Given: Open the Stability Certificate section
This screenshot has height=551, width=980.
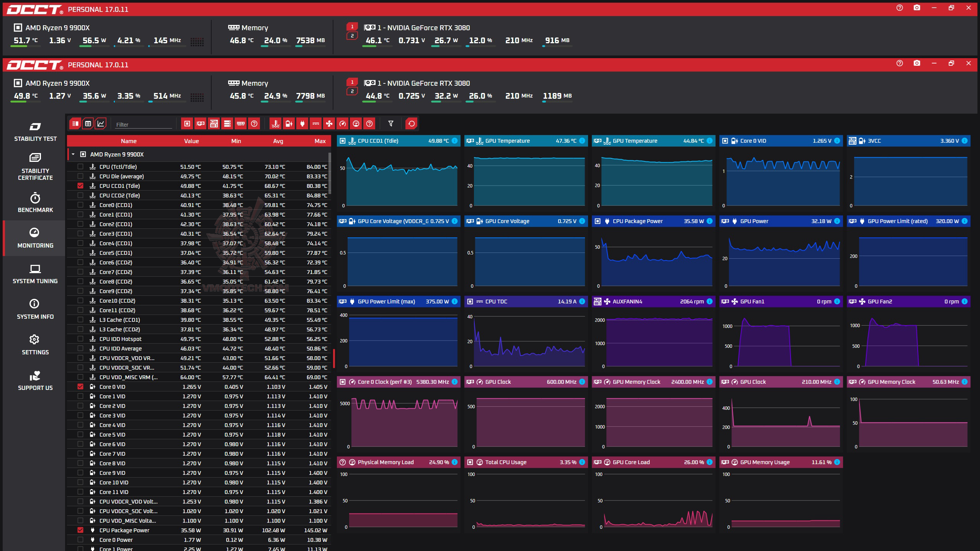Looking at the screenshot, I should 35,167.
